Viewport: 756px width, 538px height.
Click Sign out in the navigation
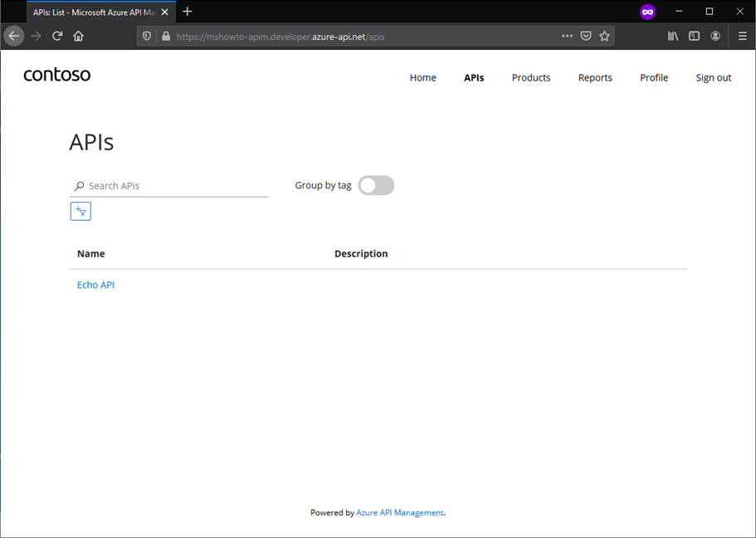[x=713, y=78]
